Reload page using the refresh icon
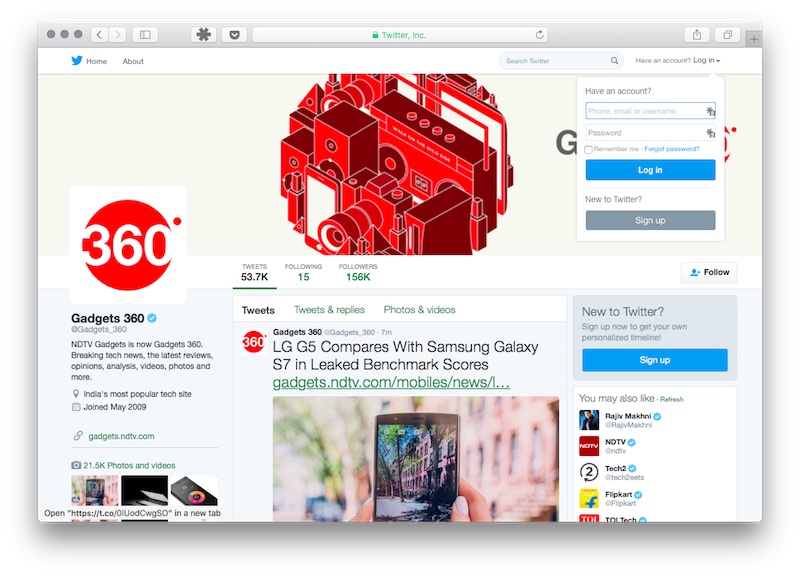Screen dimensions: 800x576 pos(539,35)
